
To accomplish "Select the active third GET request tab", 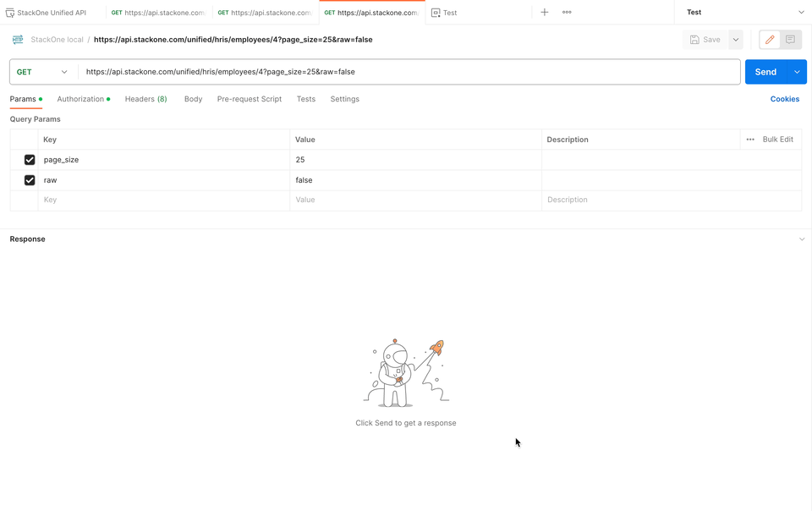I will pos(372,13).
